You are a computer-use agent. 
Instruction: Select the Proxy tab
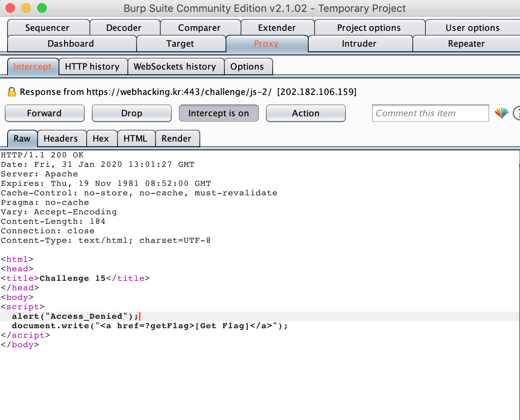click(266, 44)
